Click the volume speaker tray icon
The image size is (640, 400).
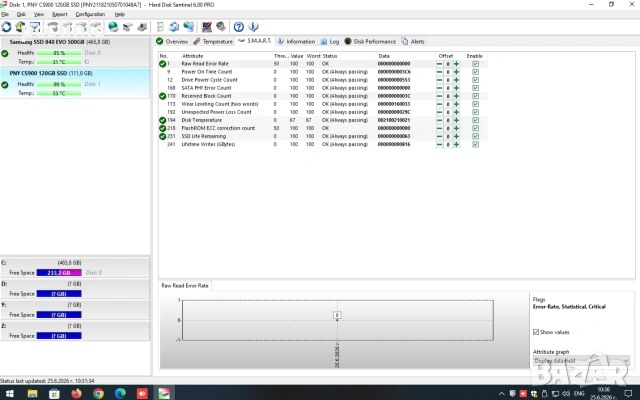566,393
